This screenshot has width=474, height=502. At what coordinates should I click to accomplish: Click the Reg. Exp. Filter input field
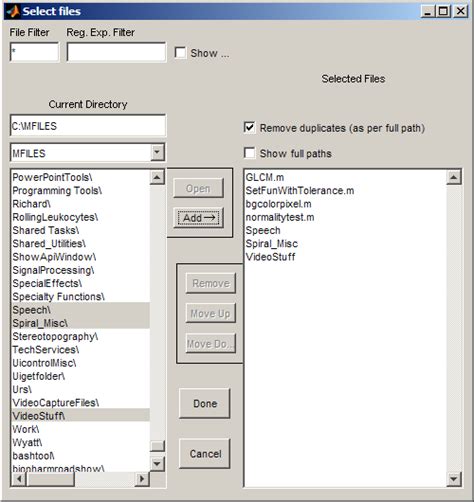click(116, 52)
